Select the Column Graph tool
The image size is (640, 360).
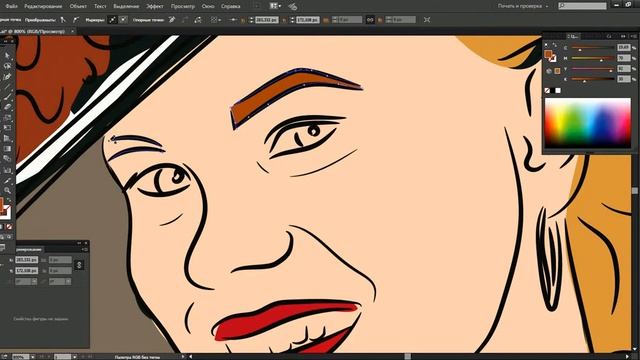(7, 169)
